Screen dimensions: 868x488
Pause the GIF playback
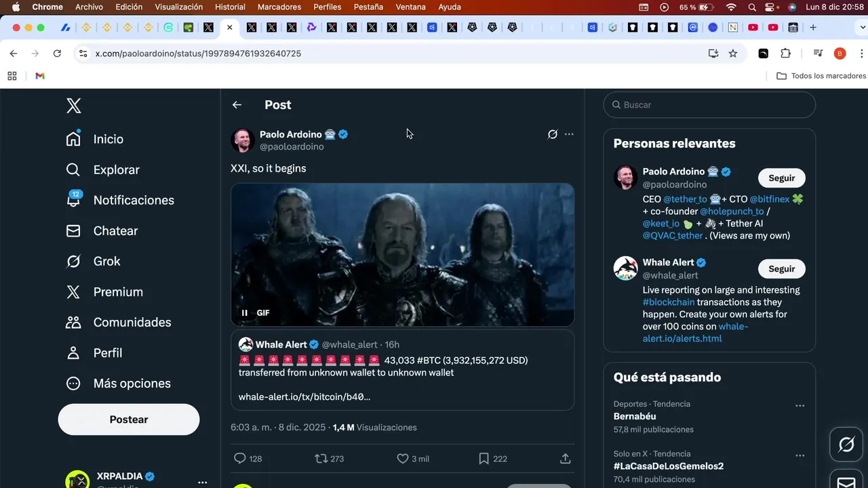coord(245,313)
